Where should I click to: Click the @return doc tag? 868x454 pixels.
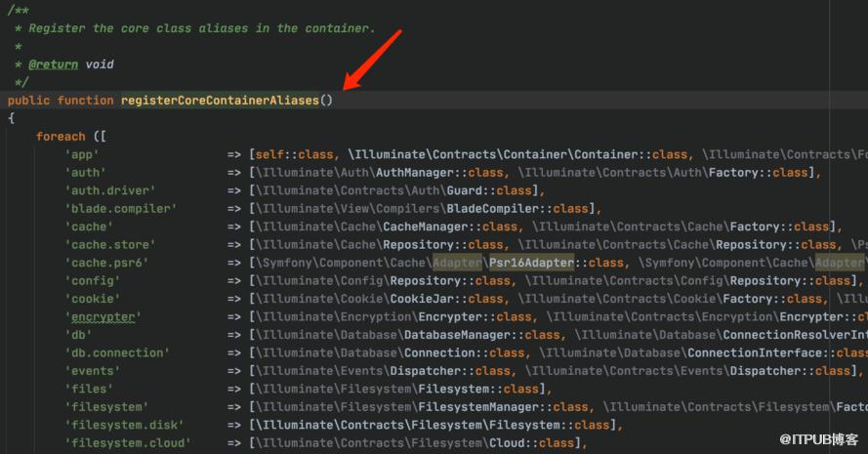54,64
